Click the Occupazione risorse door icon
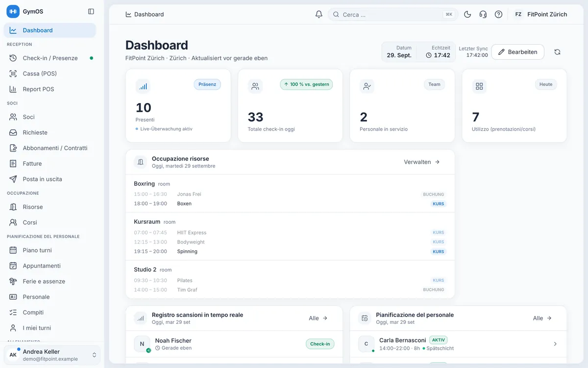 click(x=141, y=162)
